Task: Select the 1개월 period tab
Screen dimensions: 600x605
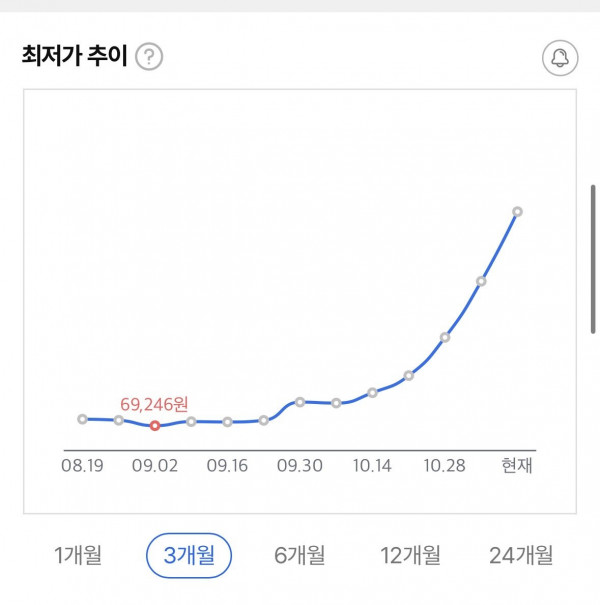Action: click(78, 555)
